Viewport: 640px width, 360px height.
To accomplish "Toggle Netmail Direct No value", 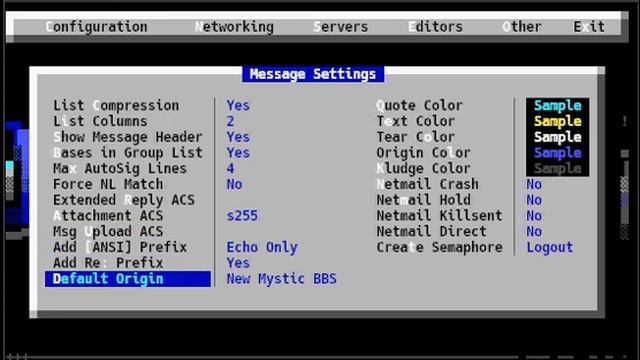I will [534, 231].
